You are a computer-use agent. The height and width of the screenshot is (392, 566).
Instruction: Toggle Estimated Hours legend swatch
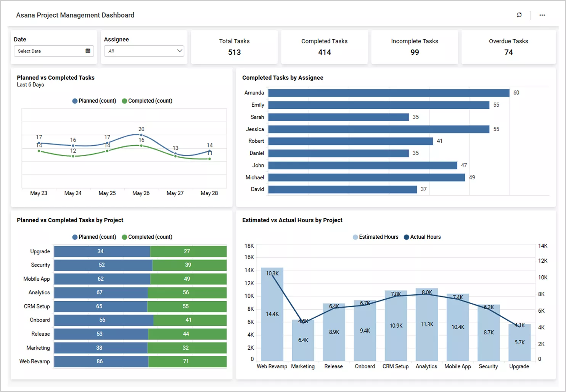pyautogui.click(x=355, y=237)
